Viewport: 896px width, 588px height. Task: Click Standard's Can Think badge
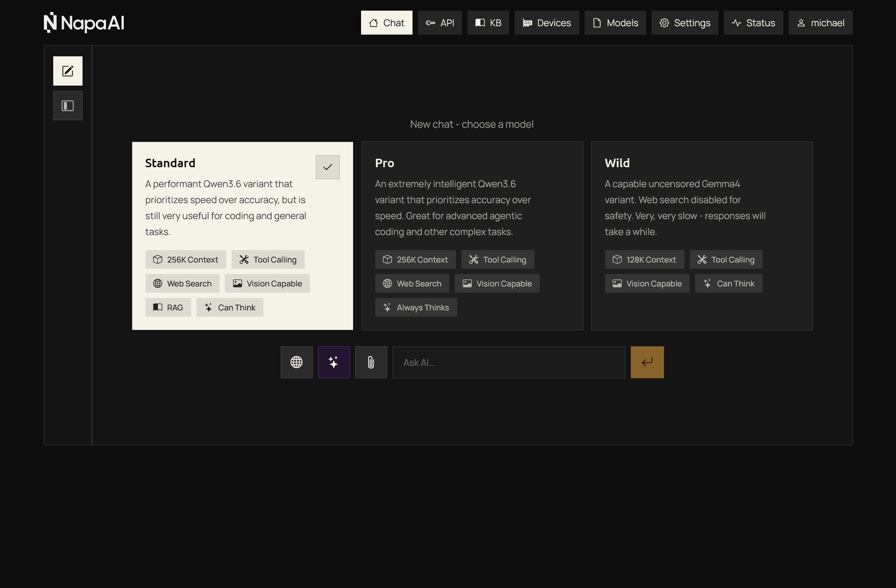coord(230,307)
